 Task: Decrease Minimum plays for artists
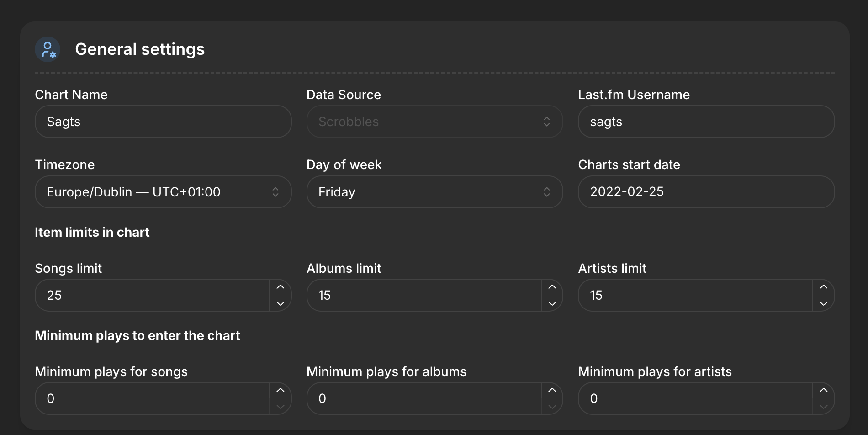pyautogui.click(x=824, y=407)
